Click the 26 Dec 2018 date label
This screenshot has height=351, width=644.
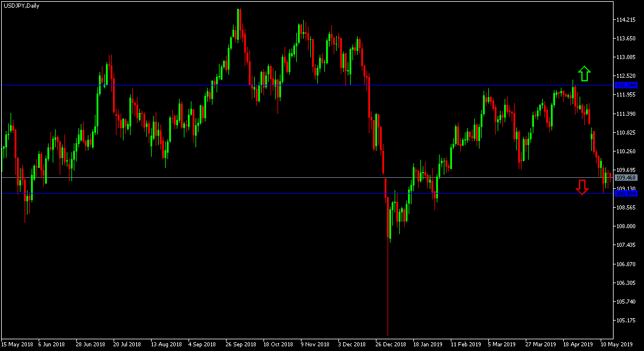(391, 345)
